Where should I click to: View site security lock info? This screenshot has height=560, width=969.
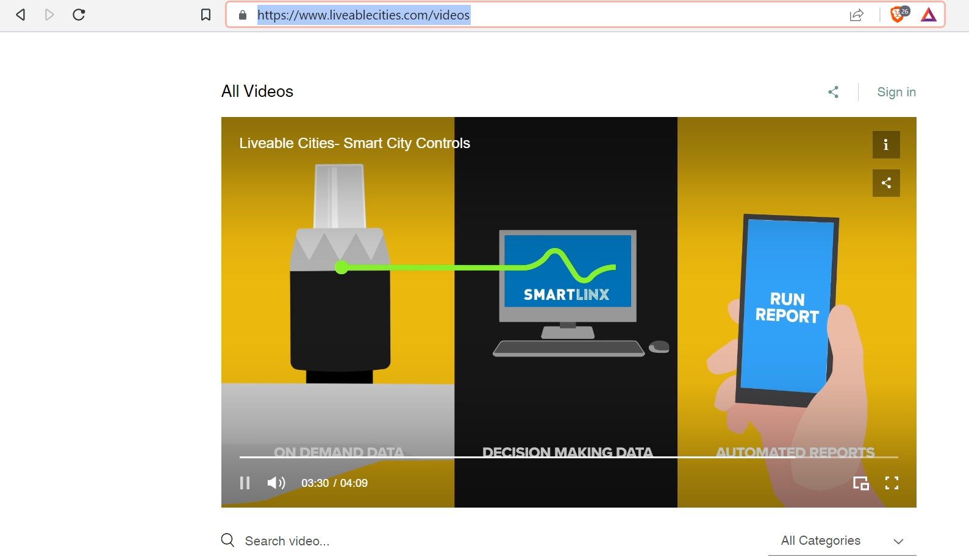pos(243,15)
